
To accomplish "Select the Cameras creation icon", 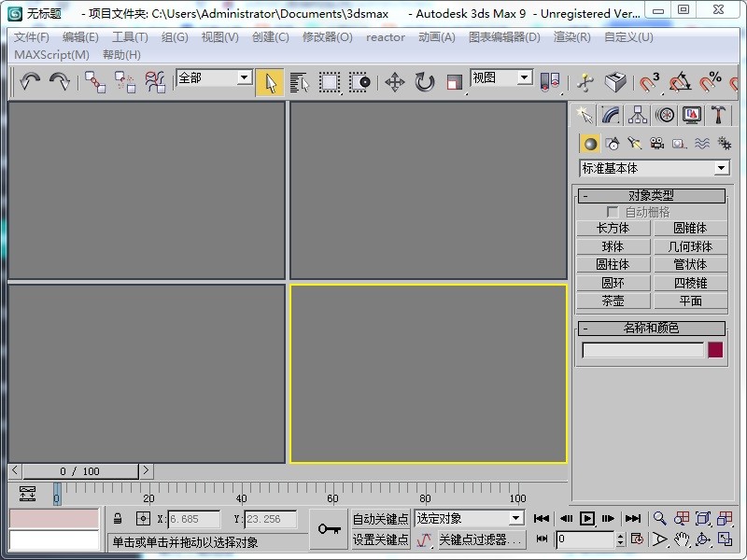I will click(658, 143).
